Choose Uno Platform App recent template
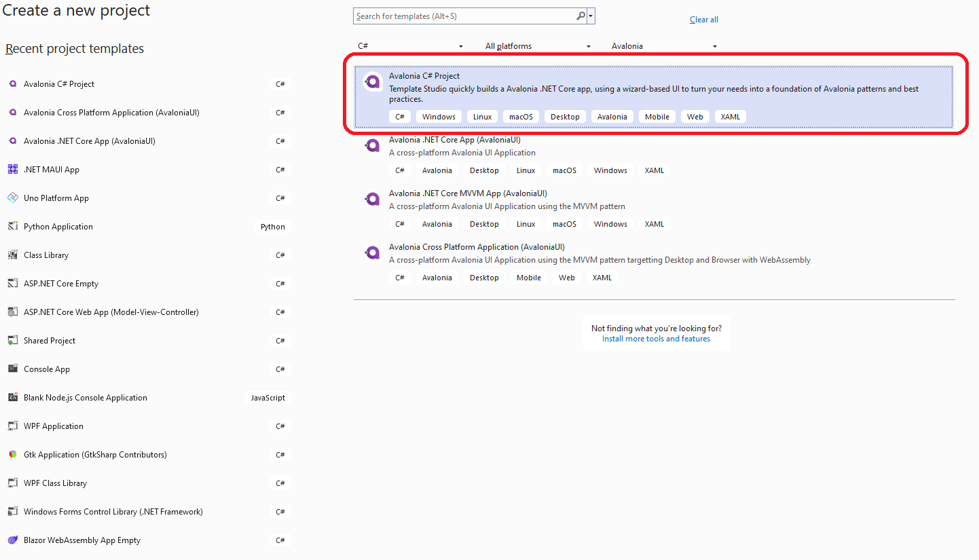This screenshot has width=979, height=560. tap(147, 198)
